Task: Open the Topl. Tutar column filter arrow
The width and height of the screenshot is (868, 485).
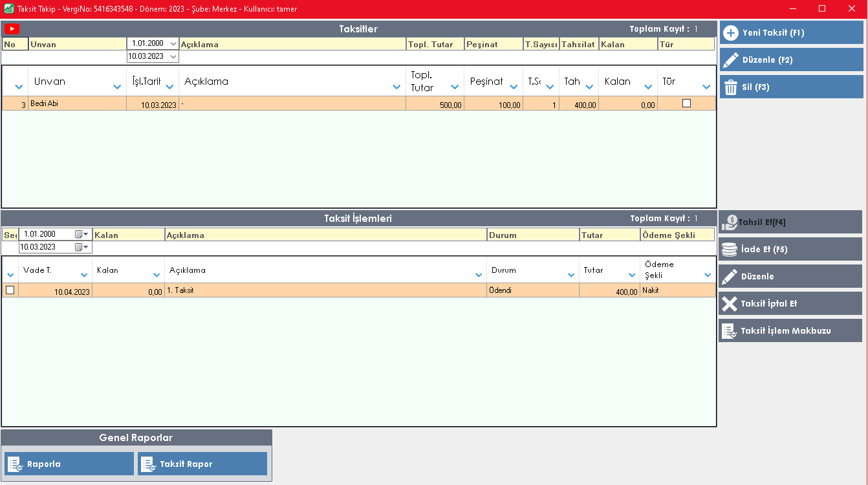Action: click(455, 87)
